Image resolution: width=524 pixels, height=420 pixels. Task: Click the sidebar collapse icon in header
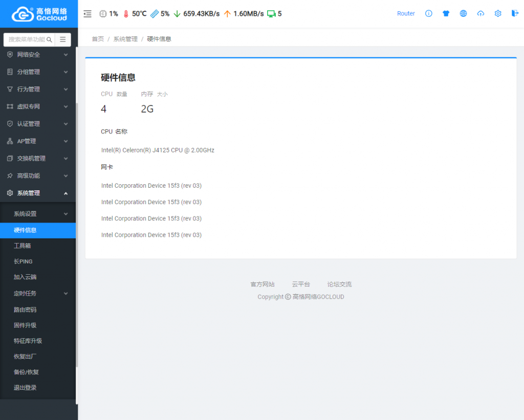[x=88, y=14]
